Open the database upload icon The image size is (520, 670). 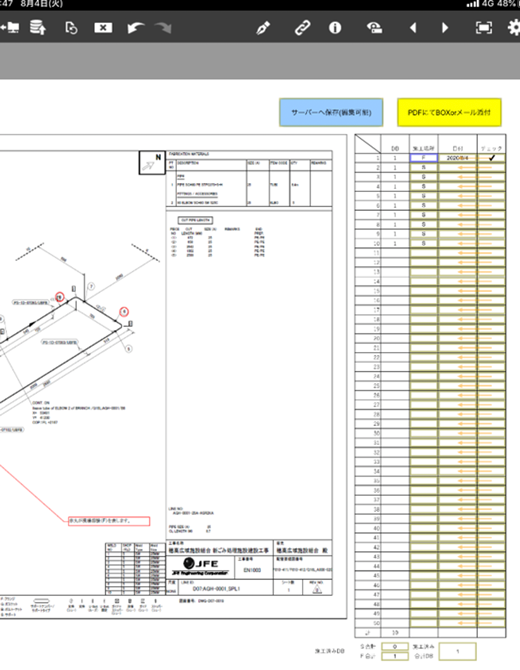coord(38,28)
